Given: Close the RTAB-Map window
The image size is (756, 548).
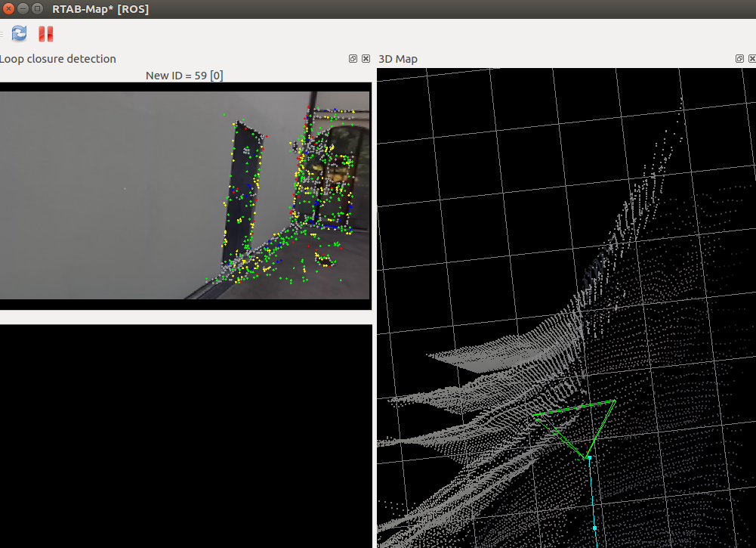Looking at the screenshot, I should tap(8, 9).
